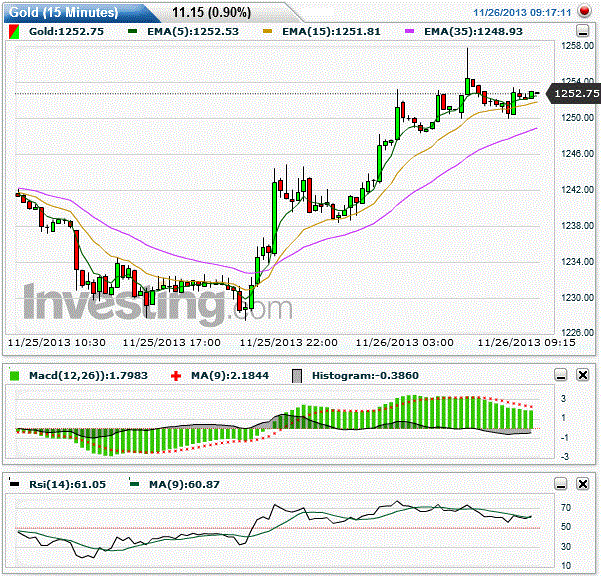601x576 pixels.
Task: Click the 1234.00 price axis label
Action: pos(578,262)
